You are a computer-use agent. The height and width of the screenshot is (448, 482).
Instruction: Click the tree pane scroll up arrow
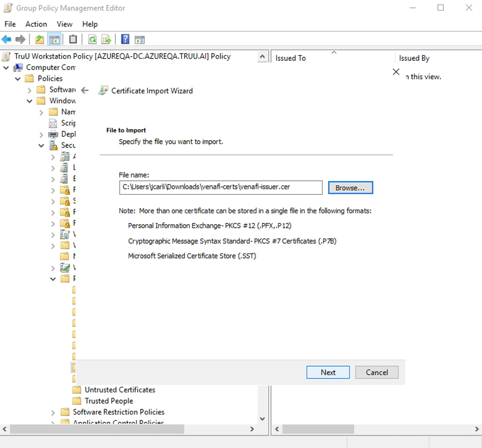pos(262,57)
